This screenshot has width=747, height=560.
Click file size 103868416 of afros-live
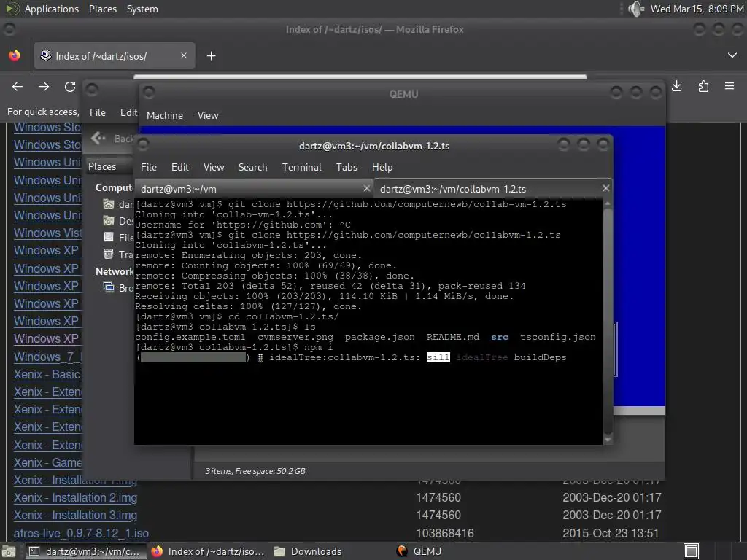click(445, 533)
